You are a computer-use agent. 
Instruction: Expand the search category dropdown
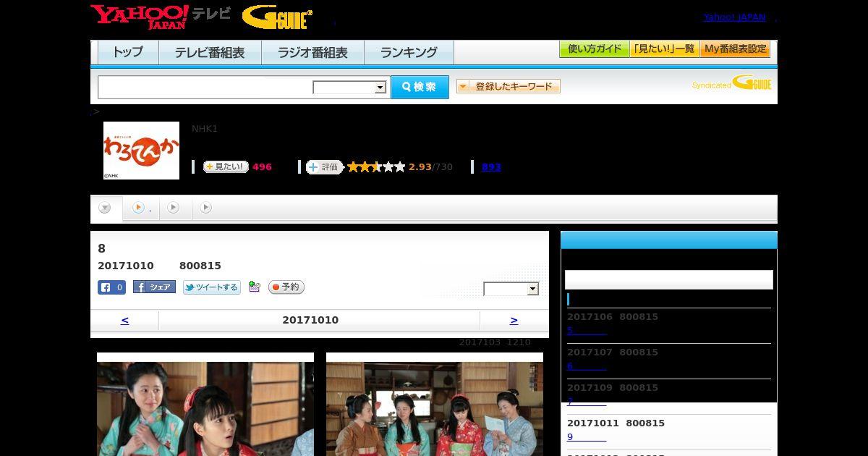click(349, 88)
